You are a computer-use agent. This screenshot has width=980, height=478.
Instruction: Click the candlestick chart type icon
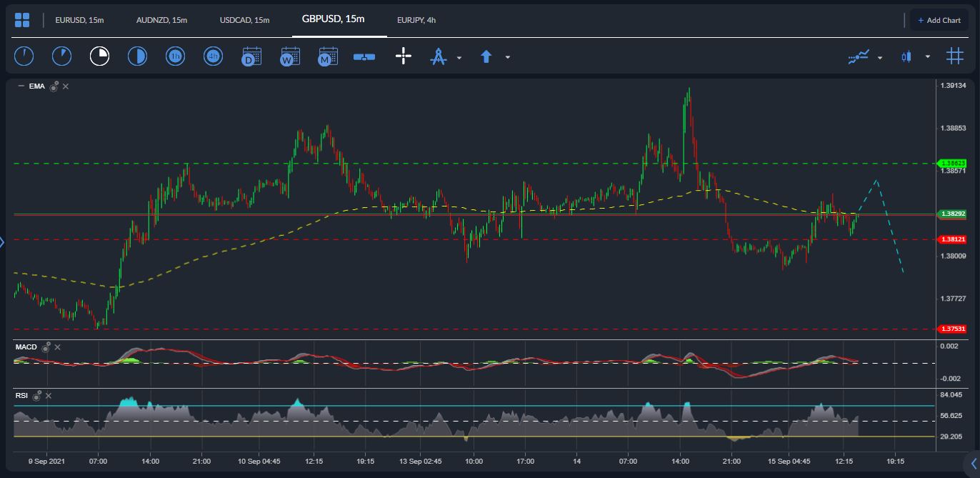click(x=906, y=56)
